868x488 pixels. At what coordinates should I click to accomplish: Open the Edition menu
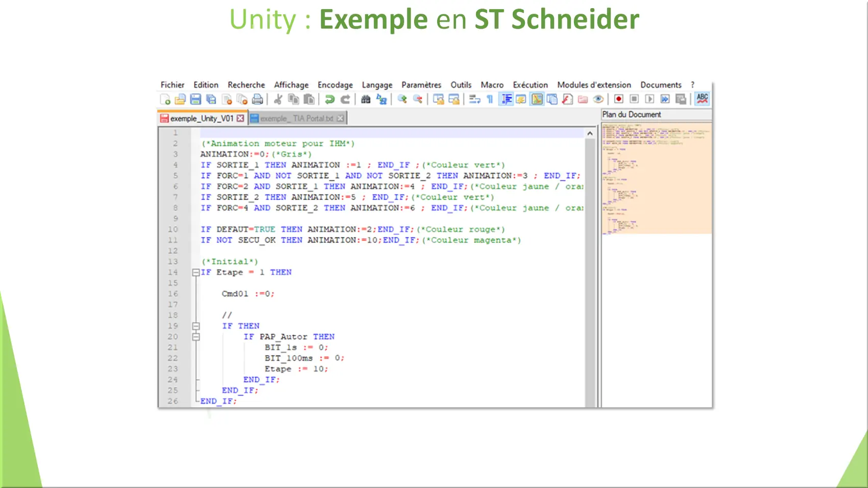[x=206, y=85]
